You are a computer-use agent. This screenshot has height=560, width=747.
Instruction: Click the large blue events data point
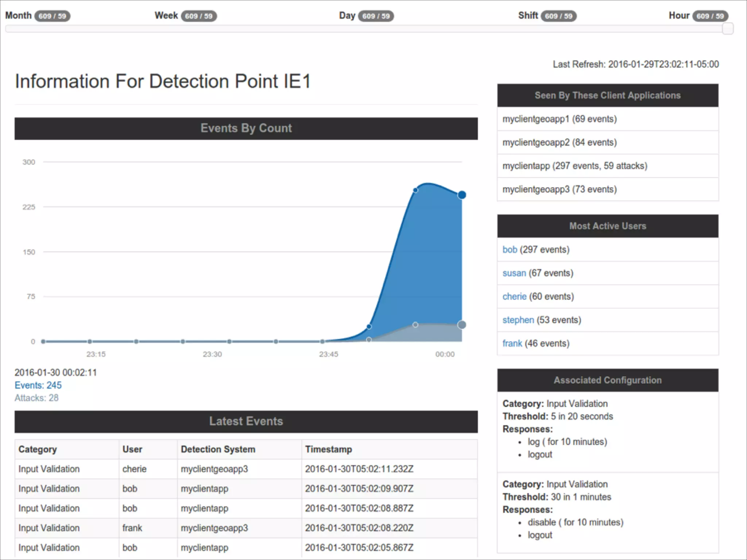[462, 195]
